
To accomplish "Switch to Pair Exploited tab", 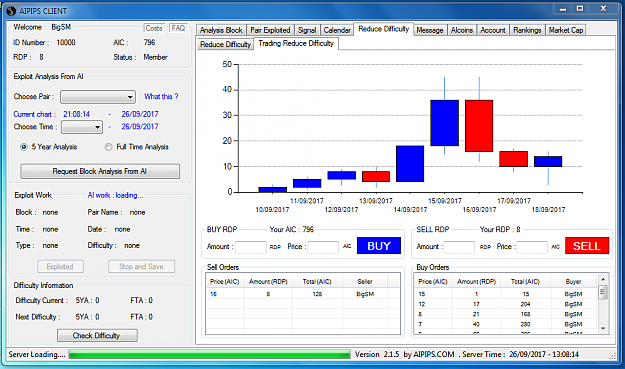I will (x=270, y=30).
